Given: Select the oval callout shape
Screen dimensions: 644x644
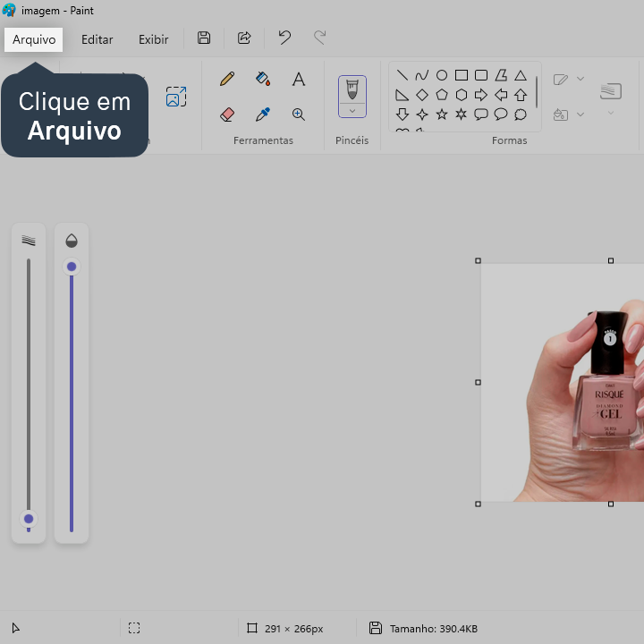Looking at the screenshot, I should point(501,114).
